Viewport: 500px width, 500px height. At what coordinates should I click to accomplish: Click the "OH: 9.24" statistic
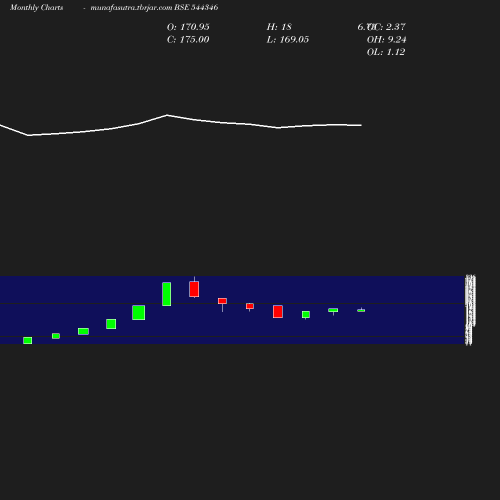[x=386, y=40]
